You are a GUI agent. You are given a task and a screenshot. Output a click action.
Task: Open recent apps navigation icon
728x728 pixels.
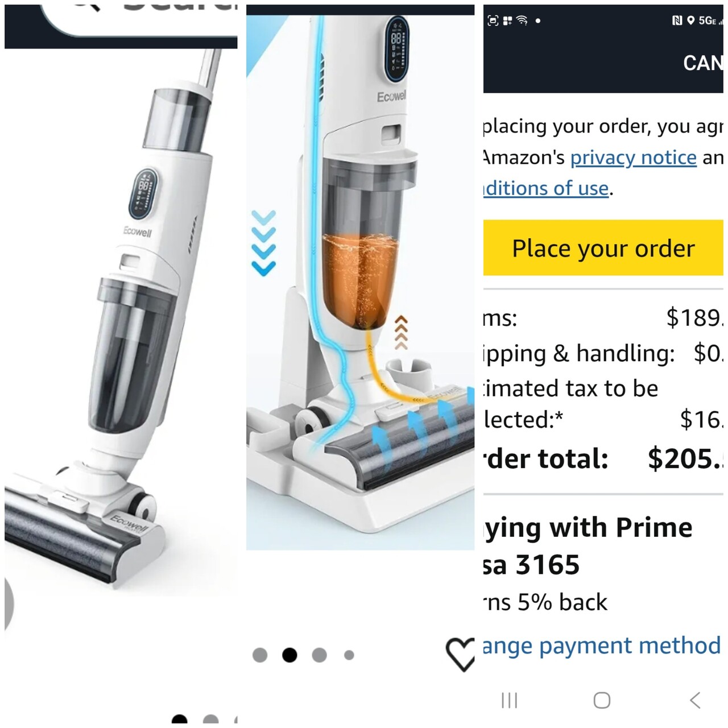pyautogui.click(x=510, y=700)
